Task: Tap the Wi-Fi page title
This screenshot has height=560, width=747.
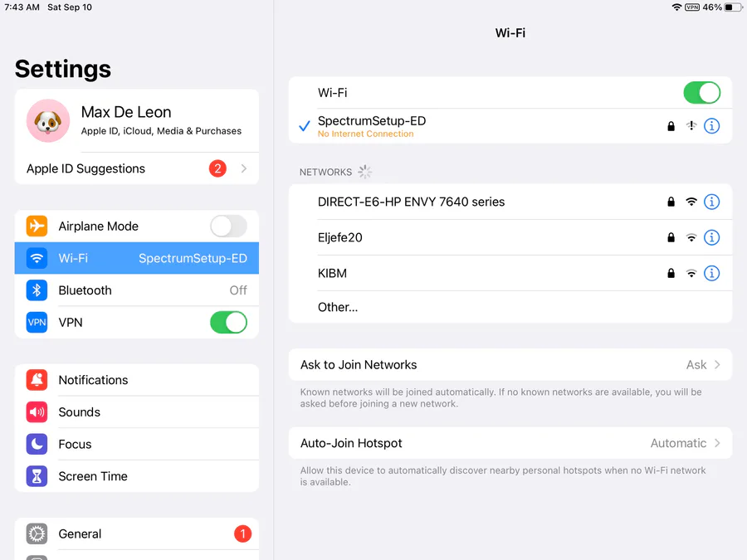Action: click(x=510, y=33)
